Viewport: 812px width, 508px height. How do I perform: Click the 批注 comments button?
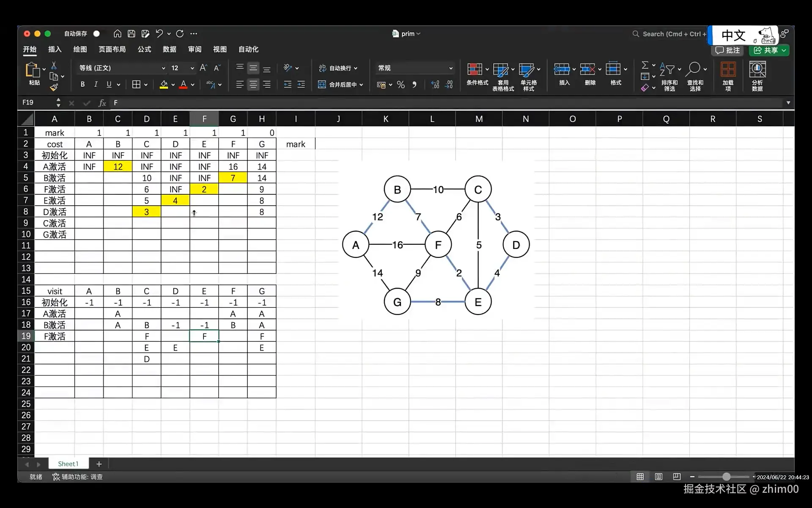[x=727, y=50]
